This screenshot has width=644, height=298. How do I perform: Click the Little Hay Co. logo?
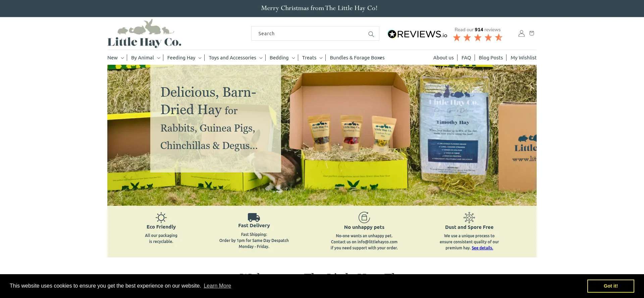[x=144, y=33]
